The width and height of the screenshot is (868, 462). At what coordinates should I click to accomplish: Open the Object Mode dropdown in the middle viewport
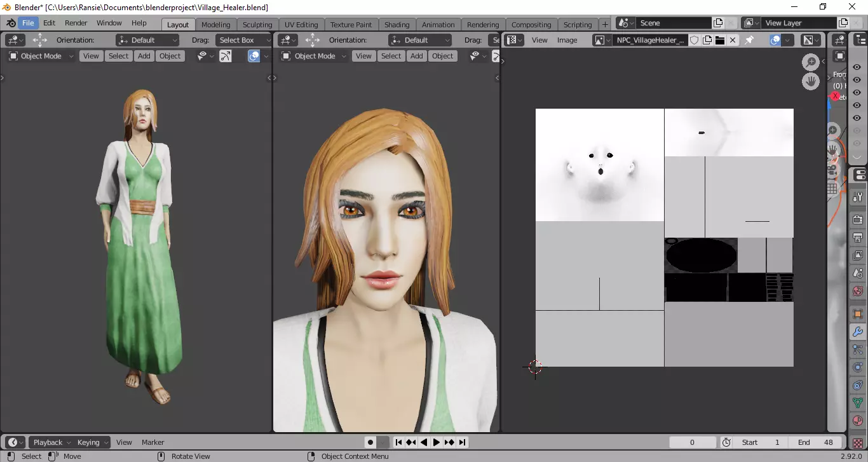[x=315, y=56]
